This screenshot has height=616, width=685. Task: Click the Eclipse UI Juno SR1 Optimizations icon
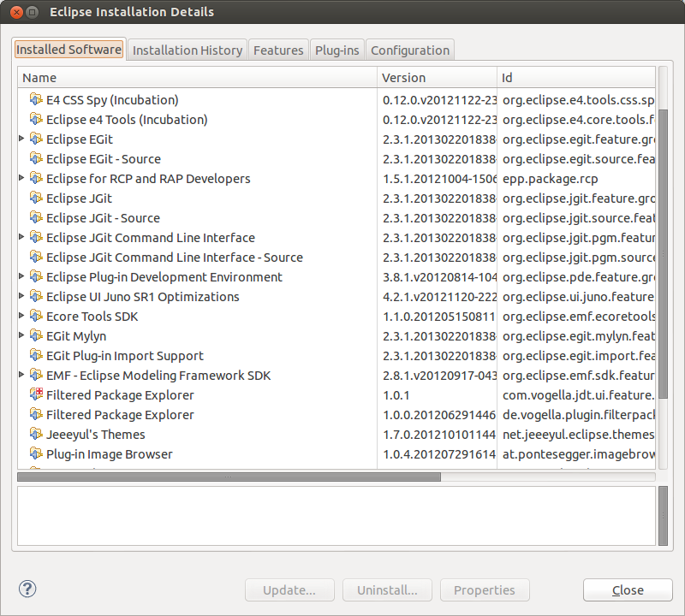click(x=36, y=296)
